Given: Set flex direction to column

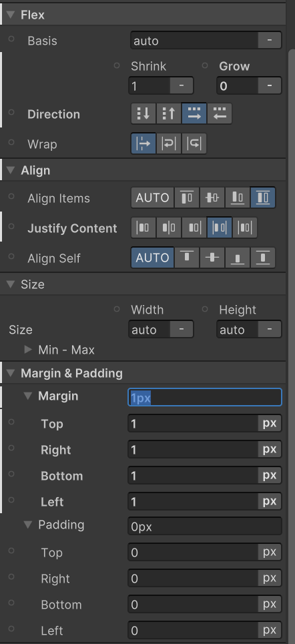Looking at the screenshot, I should pyautogui.click(x=143, y=113).
